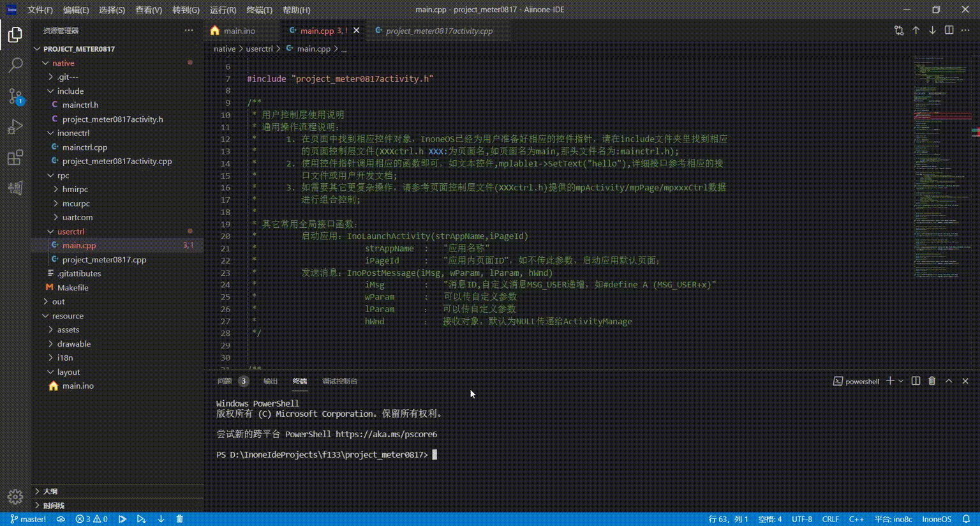Switch to project_meter0817activity.cpp tab
The width and height of the screenshot is (980, 526).
pos(439,31)
